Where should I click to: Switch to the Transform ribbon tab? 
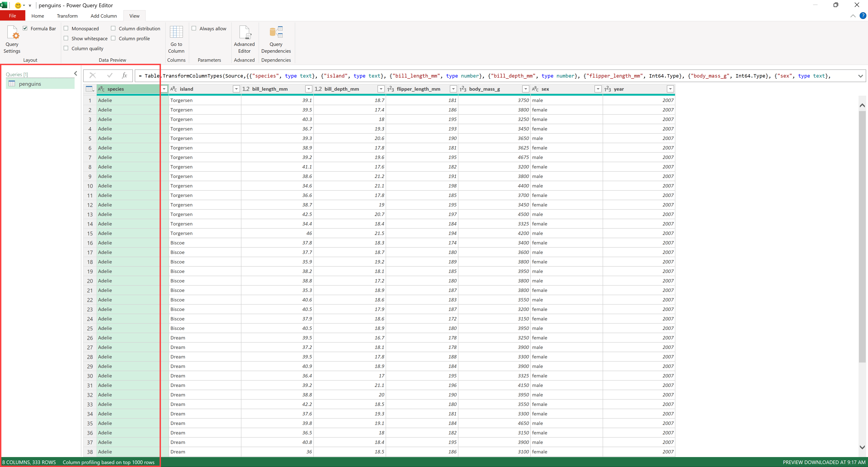click(67, 16)
